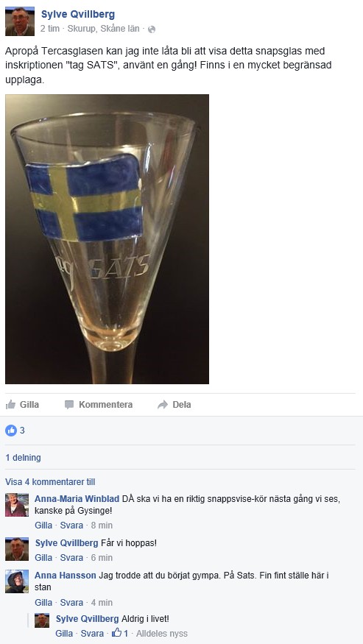Toggle Gilla on Anna Hansson's comment
Image resolution: width=363 pixels, height=644 pixels.
point(43,603)
